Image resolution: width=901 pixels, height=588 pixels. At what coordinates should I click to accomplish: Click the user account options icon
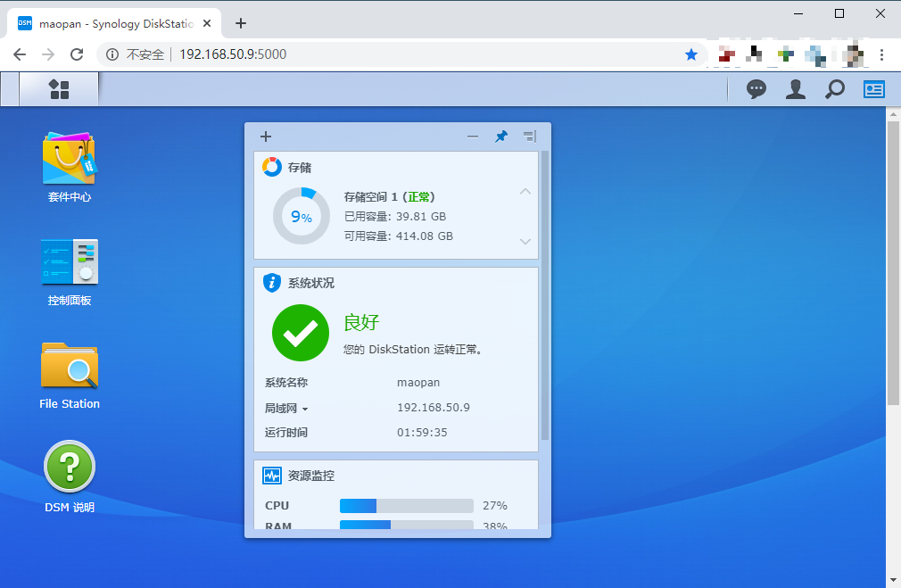(x=795, y=89)
